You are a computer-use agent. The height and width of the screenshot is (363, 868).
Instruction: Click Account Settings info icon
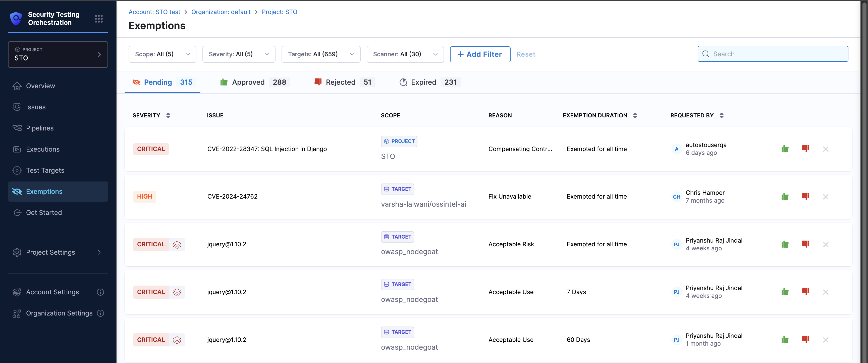(100, 292)
